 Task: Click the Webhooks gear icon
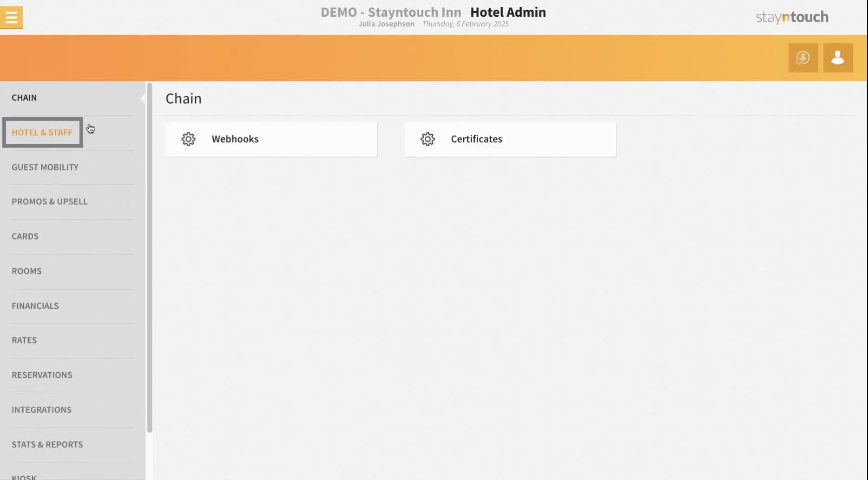(188, 139)
